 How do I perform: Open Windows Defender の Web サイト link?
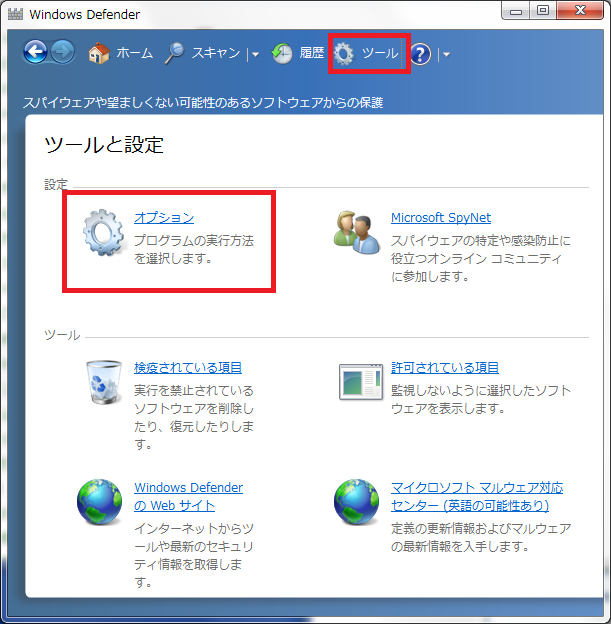point(188,497)
